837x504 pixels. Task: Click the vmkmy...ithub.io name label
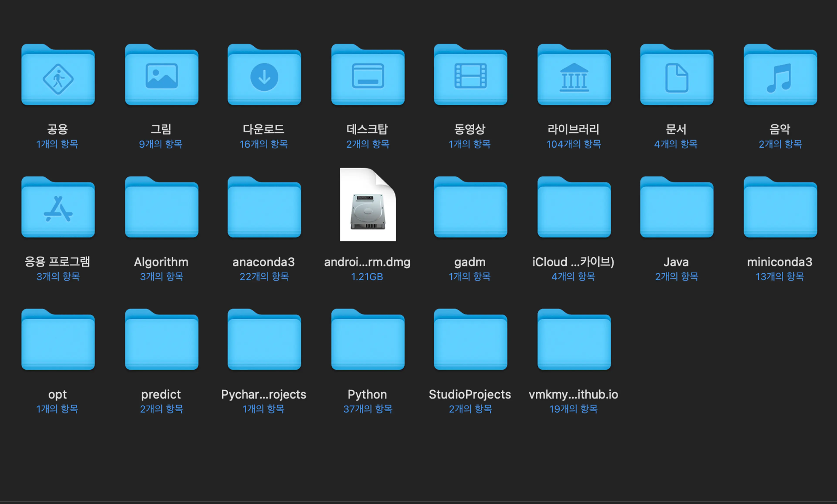(573, 394)
